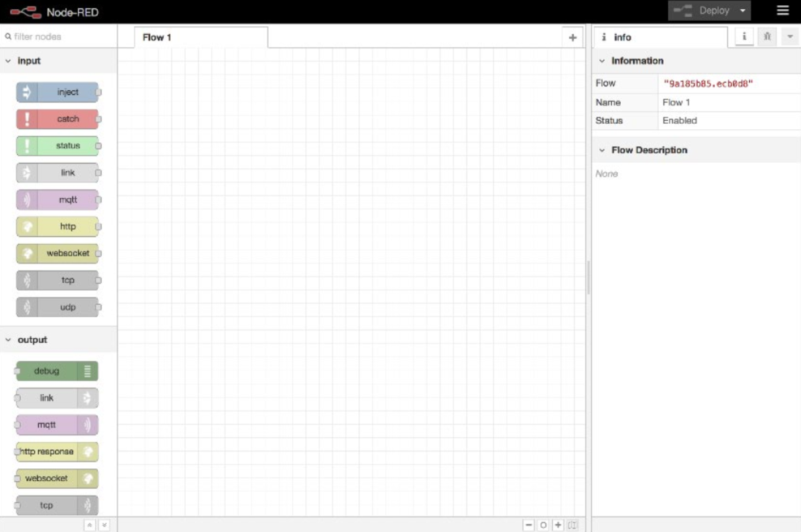Viewport: 801px width, 532px height.
Task: Open the debug messages sidebar tab
Action: pos(767,36)
